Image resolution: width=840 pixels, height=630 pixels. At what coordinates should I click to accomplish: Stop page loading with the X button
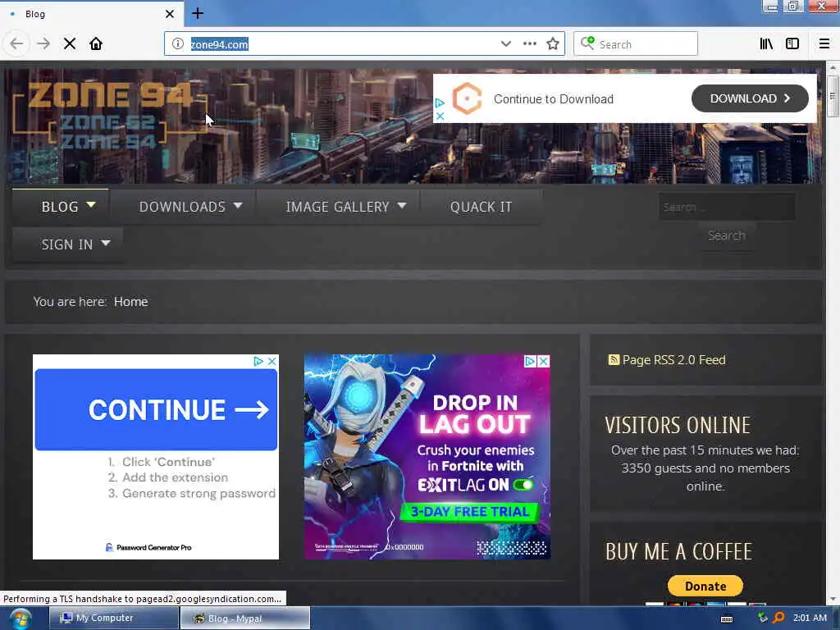70,44
